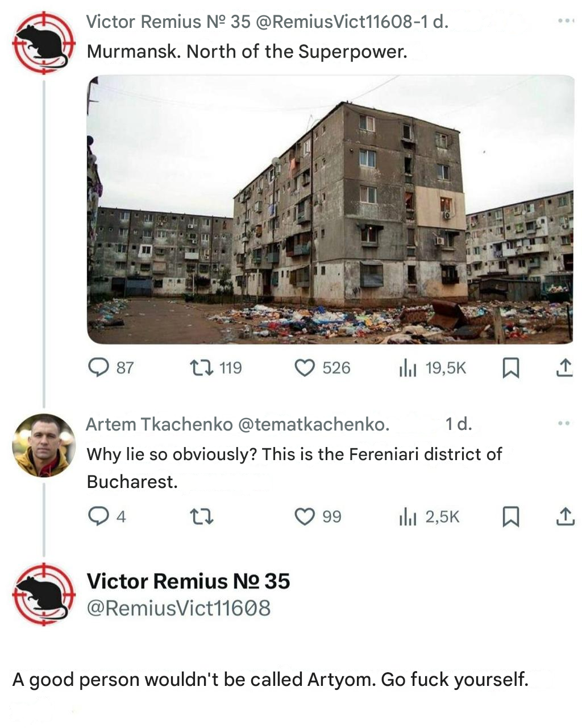
Task: Share Artem Tkachenko's reply
Action: [564, 516]
